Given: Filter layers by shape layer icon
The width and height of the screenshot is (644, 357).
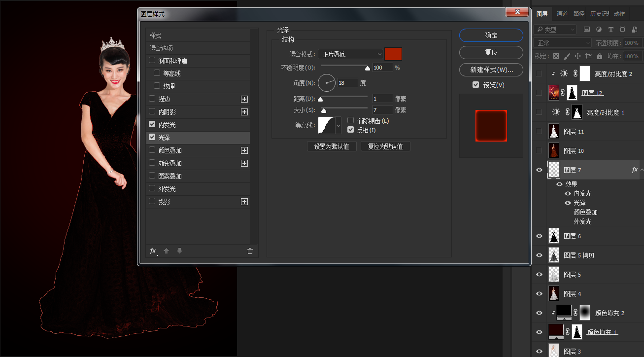Looking at the screenshot, I should 623,29.
